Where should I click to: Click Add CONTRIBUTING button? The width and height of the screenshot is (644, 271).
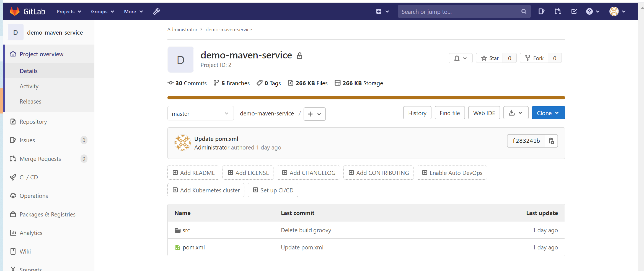(x=378, y=173)
